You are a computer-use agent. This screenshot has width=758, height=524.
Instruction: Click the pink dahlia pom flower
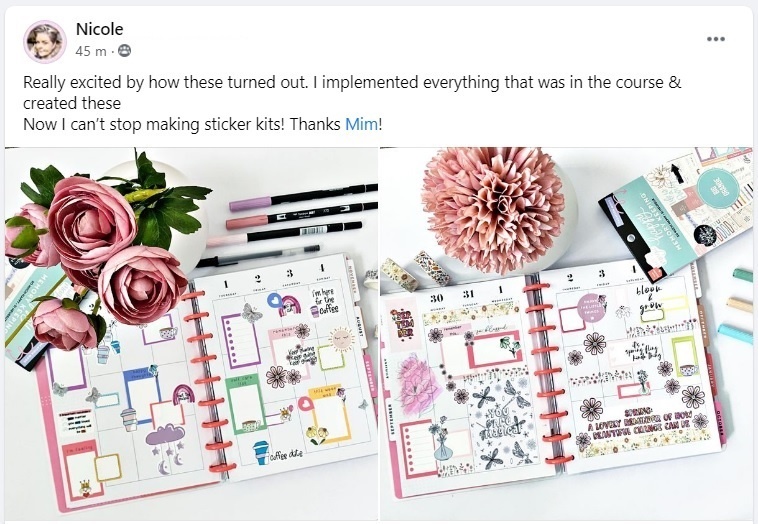(x=494, y=209)
